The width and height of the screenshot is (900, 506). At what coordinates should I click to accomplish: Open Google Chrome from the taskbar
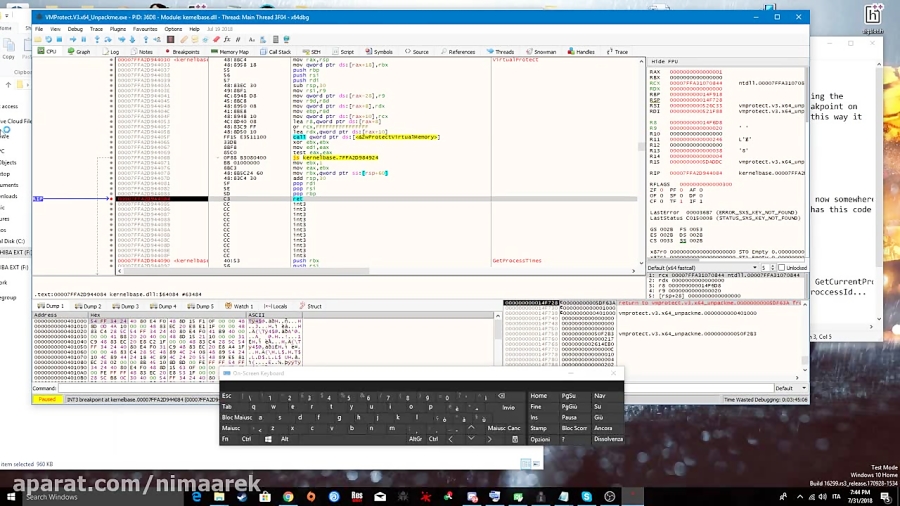[x=288, y=497]
